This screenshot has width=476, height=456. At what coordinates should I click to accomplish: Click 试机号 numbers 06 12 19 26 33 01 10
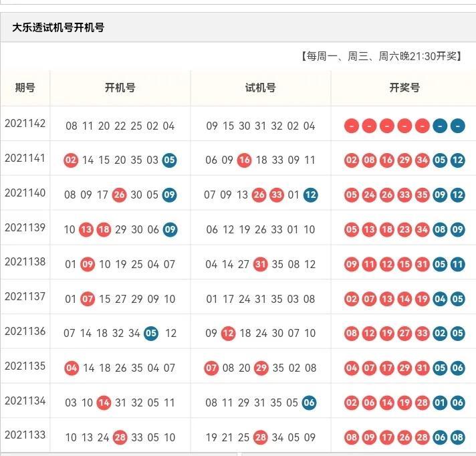click(x=261, y=229)
